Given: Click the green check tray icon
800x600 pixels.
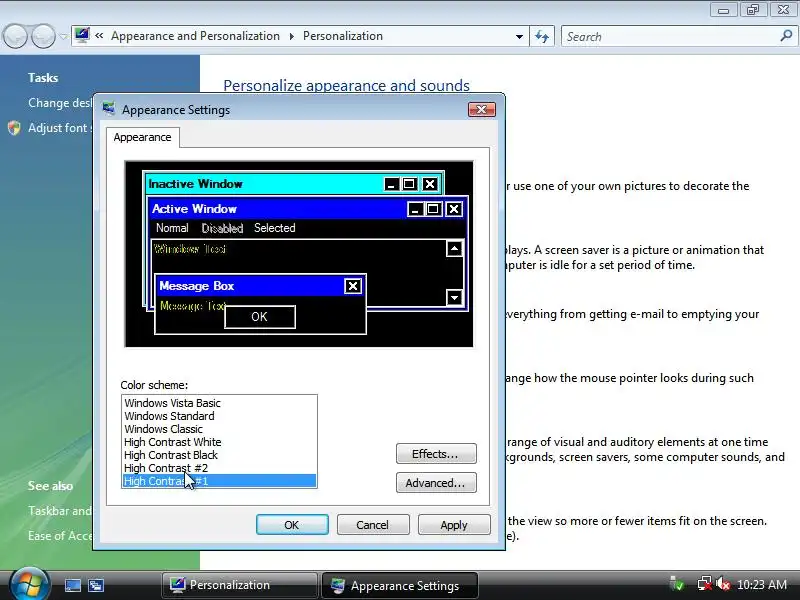Looking at the screenshot, I should click(x=677, y=584).
